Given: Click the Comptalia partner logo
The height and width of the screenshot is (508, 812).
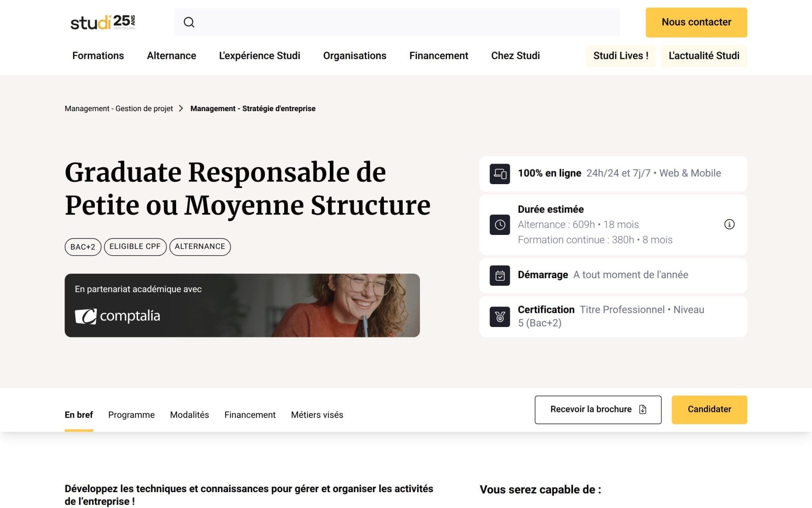Looking at the screenshot, I should pos(118,316).
